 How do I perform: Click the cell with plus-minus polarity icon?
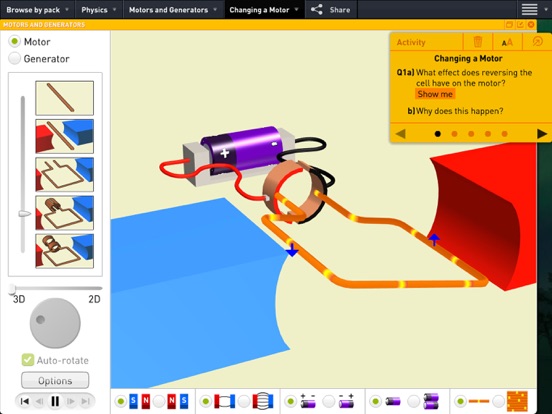[308, 401]
